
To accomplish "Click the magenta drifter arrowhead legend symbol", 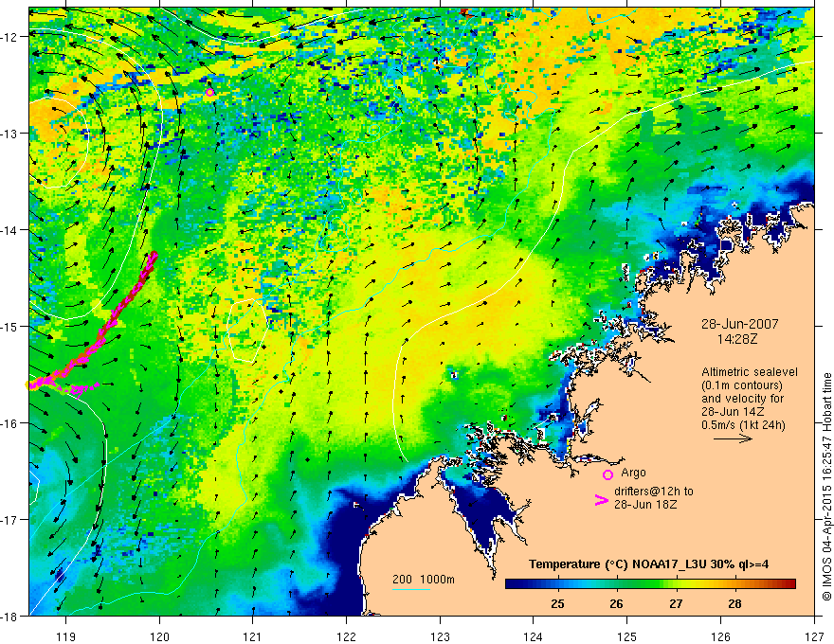I will click(x=601, y=500).
